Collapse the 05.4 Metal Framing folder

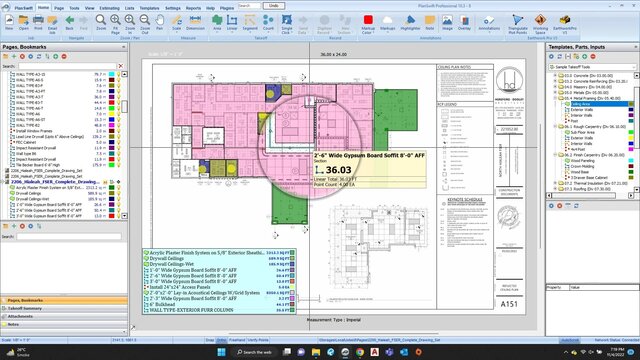[555, 98]
